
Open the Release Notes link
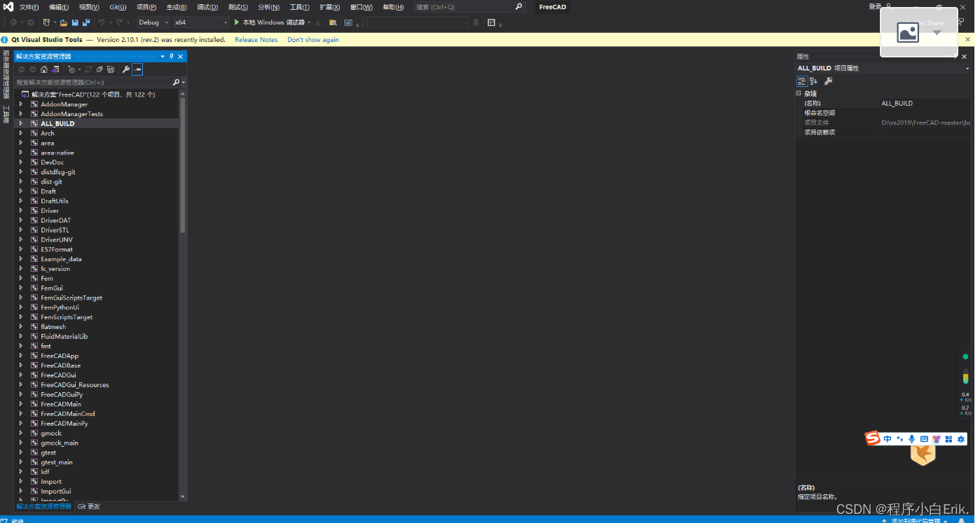256,40
